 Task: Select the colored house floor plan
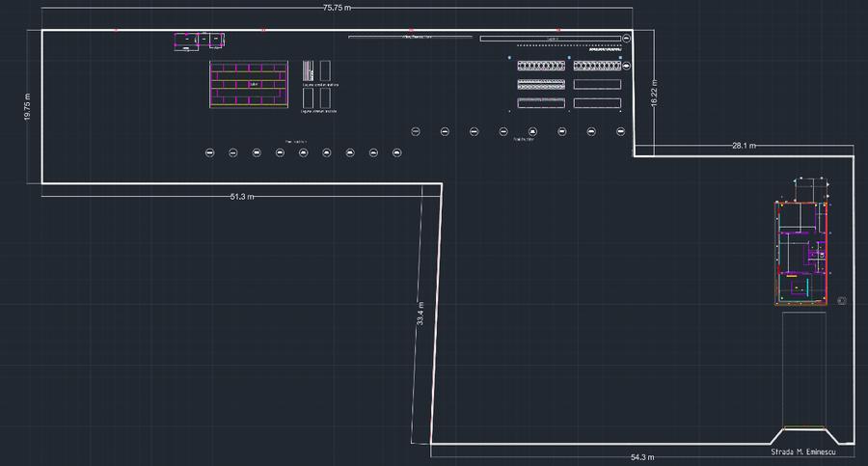801,253
